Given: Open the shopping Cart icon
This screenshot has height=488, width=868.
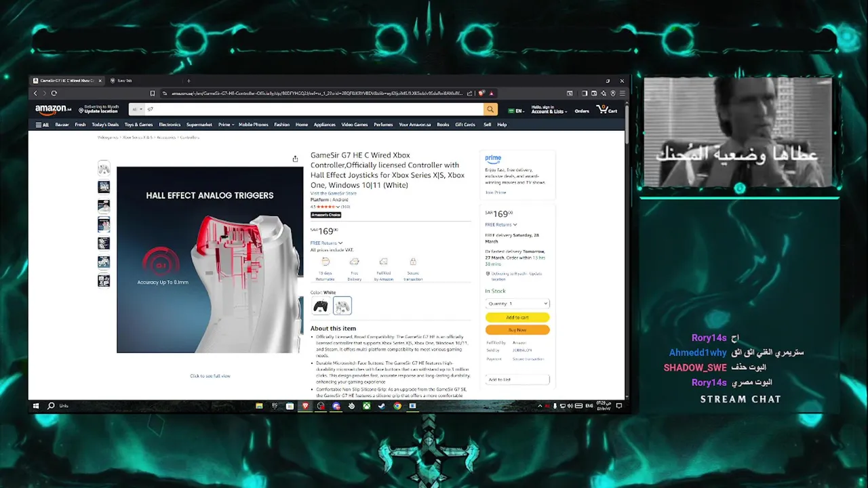Looking at the screenshot, I should click(607, 109).
